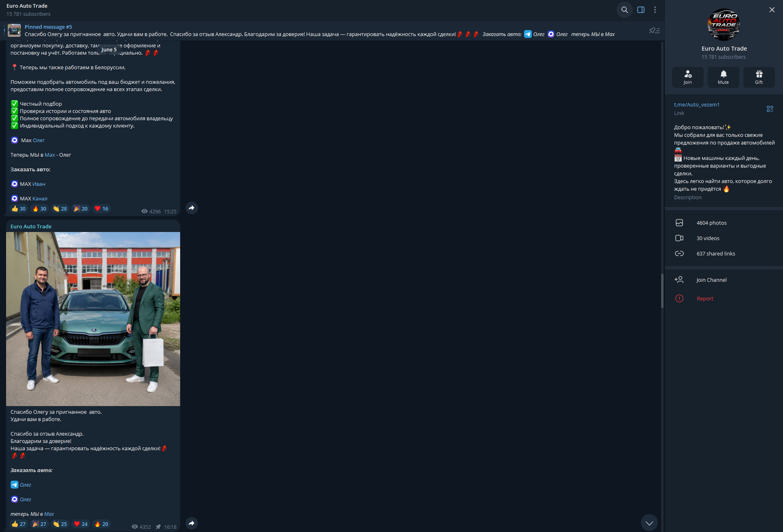Open 30 videos shared media
The width and height of the screenshot is (783, 532).
pos(723,238)
